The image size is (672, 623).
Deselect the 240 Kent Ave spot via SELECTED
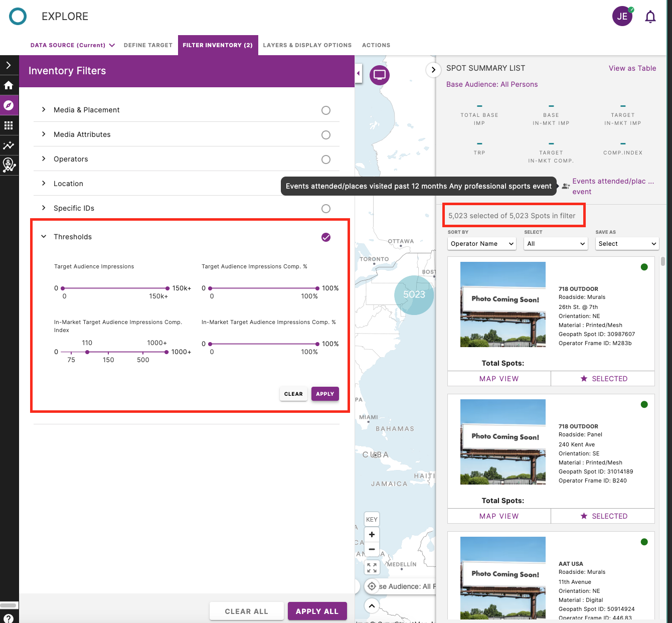(603, 516)
